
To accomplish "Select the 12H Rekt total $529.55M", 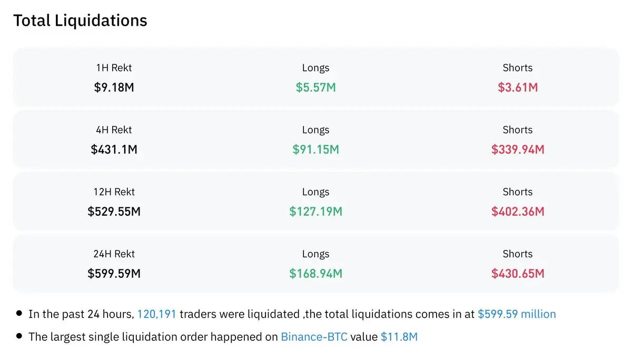I will coord(114,211).
